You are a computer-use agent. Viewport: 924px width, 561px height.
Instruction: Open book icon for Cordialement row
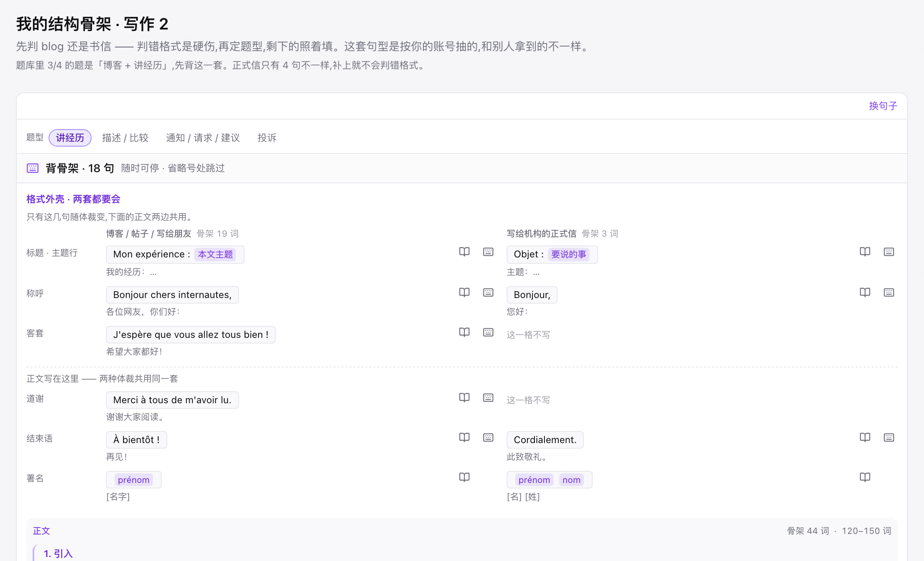pyautogui.click(x=865, y=437)
